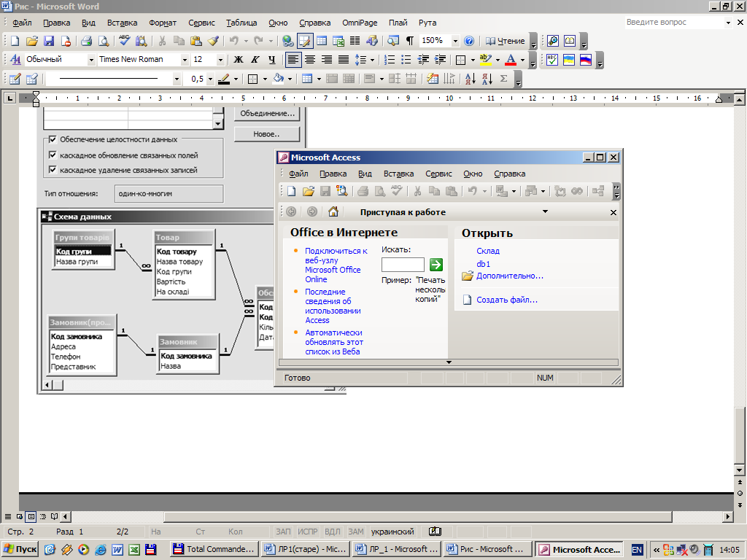747x560 pixels.
Task: Open Word Таблица menu
Action: point(241,23)
